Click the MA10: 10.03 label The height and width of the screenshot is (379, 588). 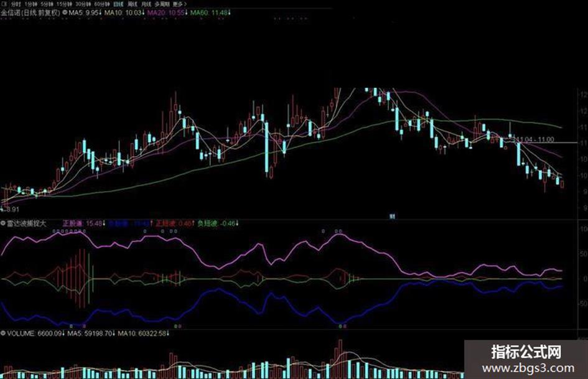[x=124, y=13]
